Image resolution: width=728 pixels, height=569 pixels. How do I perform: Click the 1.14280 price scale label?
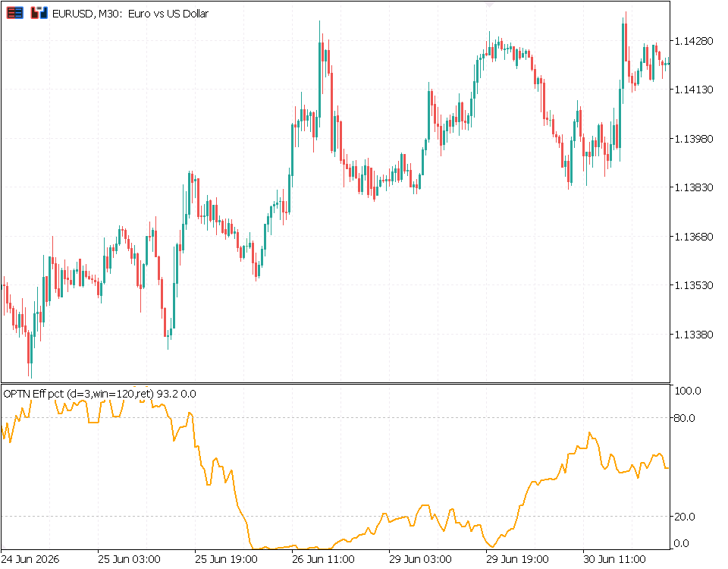point(693,41)
